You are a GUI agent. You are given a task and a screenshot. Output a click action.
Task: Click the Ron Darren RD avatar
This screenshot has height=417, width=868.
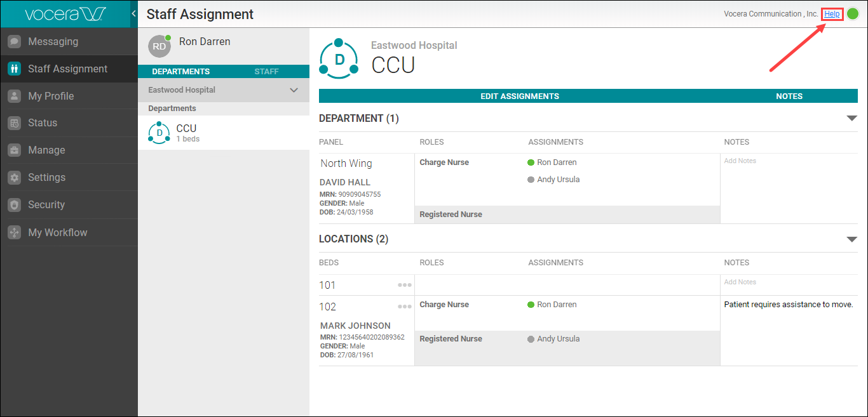coord(159,46)
